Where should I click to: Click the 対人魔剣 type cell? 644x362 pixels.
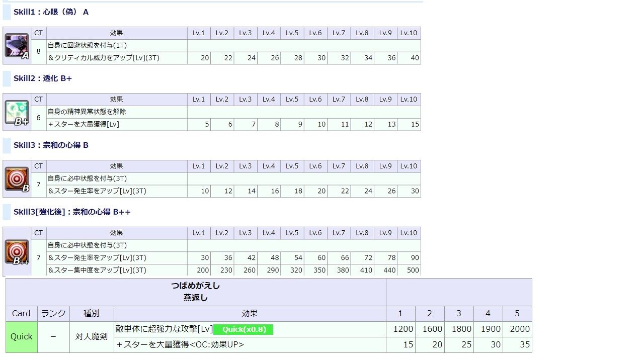[92, 337]
